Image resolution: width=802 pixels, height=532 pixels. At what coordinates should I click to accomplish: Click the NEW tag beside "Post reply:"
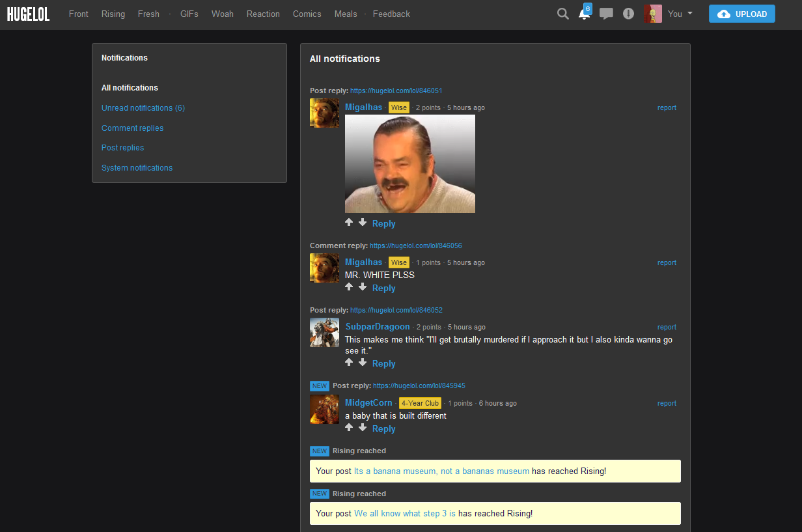320,385
